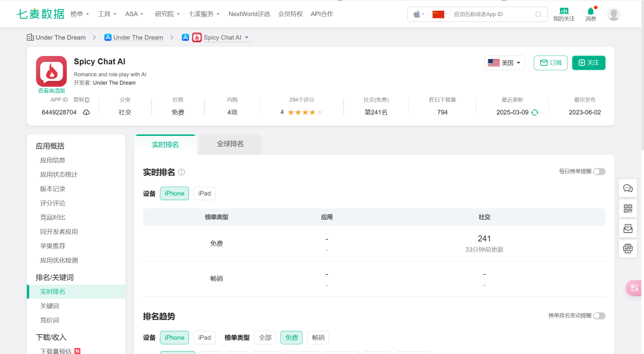Open 应用信息 in sidebar
This screenshot has height=354, width=644.
click(x=52, y=160)
